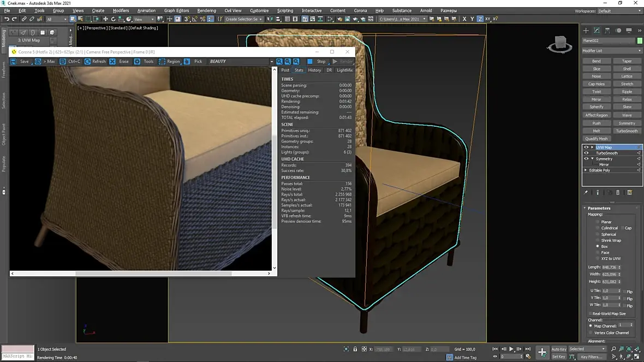
Task: Open the Create tab plus icon
Action: tap(586, 31)
